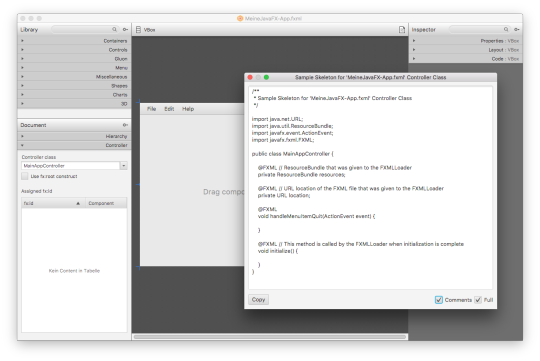Image resolution: width=540 pixels, height=361 pixels.
Task: Expand the Hierarchy document section
Action: pyautogui.click(x=74, y=136)
